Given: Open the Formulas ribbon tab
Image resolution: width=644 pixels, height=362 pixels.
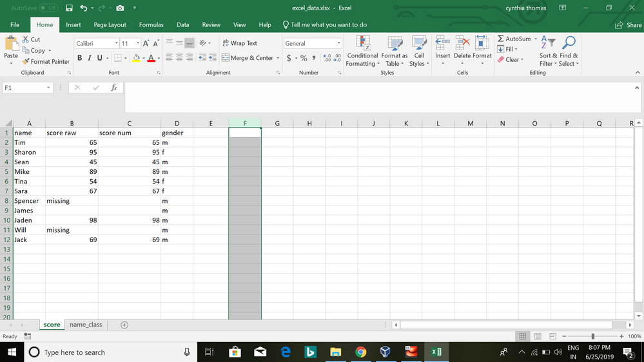Looking at the screenshot, I should click(x=151, y=24).
